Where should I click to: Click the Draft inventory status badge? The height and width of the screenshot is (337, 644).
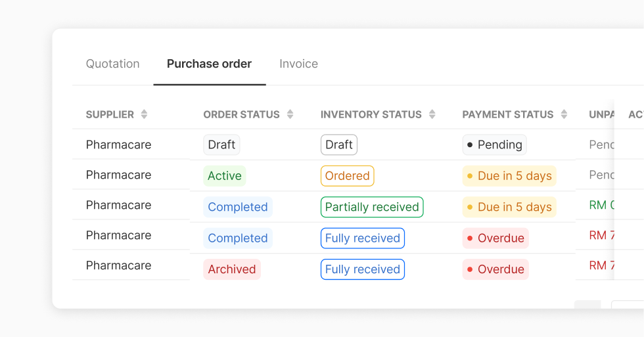tap(339, 145)
